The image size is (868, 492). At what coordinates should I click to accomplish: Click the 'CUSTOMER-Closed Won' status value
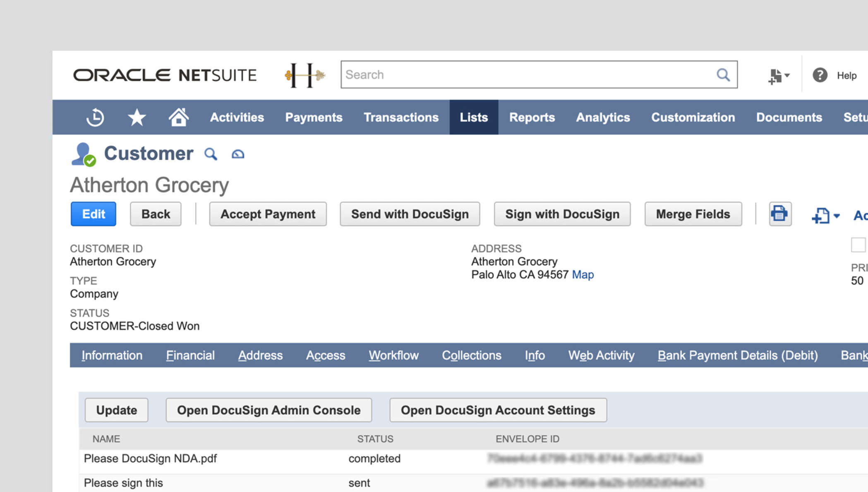point(135,326)
